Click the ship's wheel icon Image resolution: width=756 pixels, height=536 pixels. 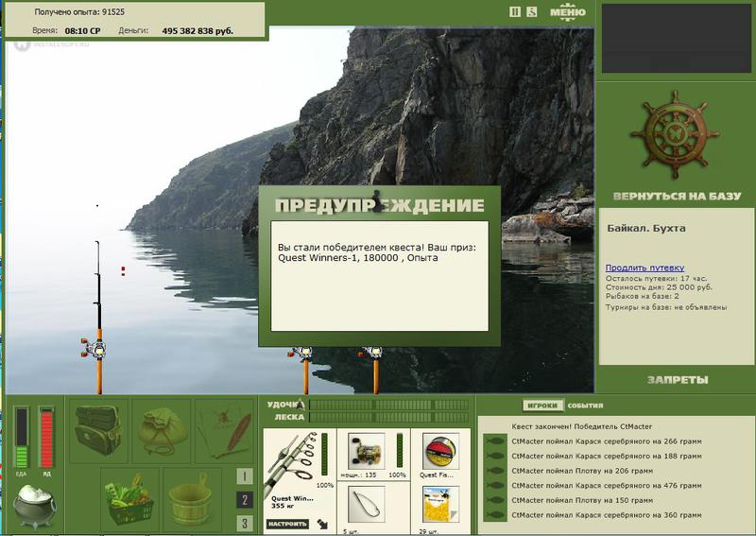click(675, 134)
